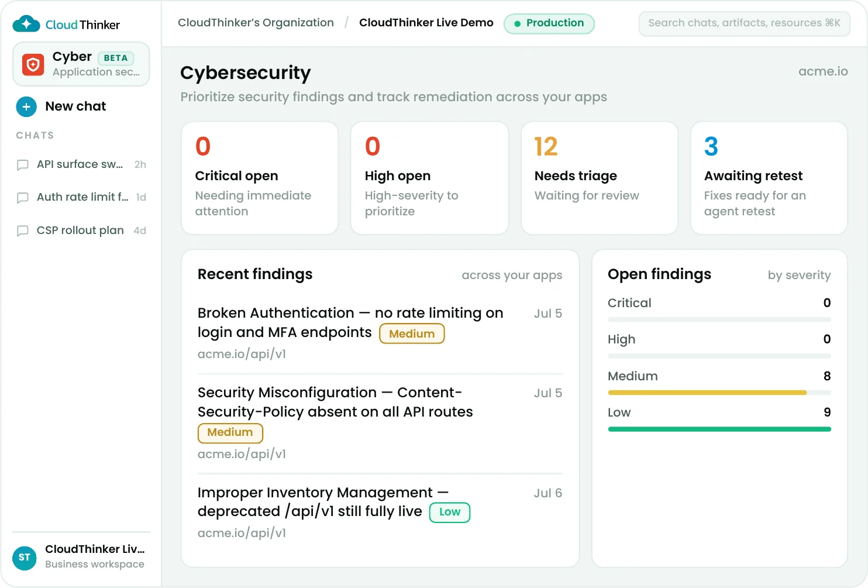Click the Production environment badge

point(549,23)
